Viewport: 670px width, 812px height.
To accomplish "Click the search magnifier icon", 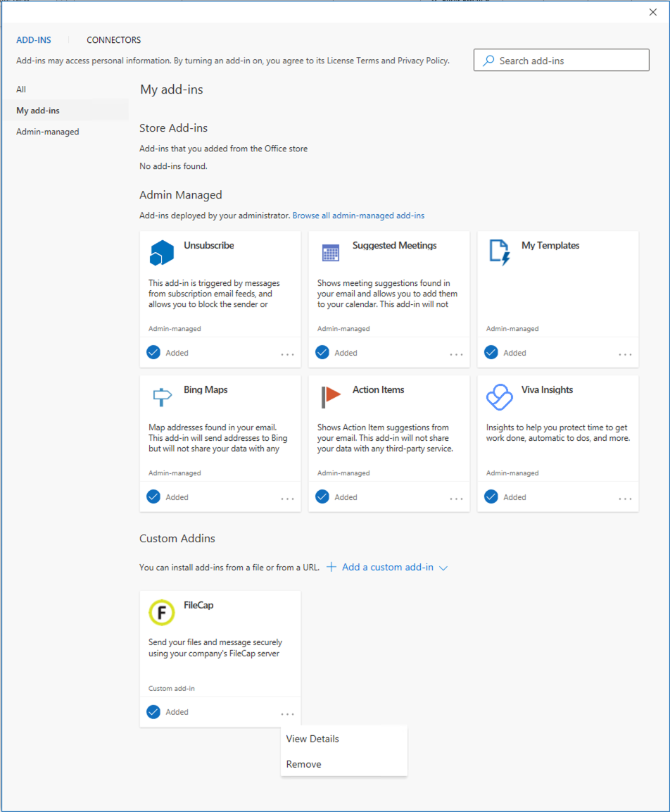I will pos(488,60).
